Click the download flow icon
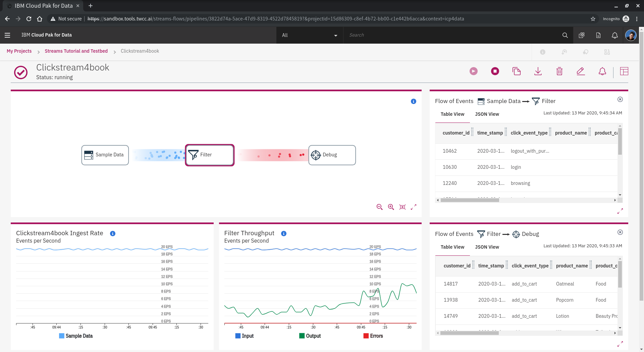Screen dimensions: 644x352 (538, 71)
